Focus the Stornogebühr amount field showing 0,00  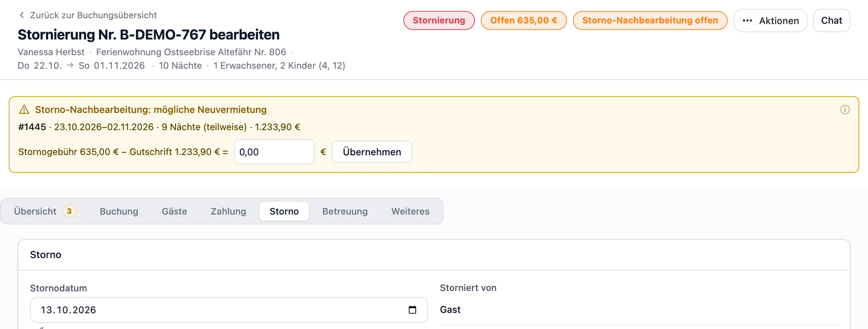tap(274, 152)
